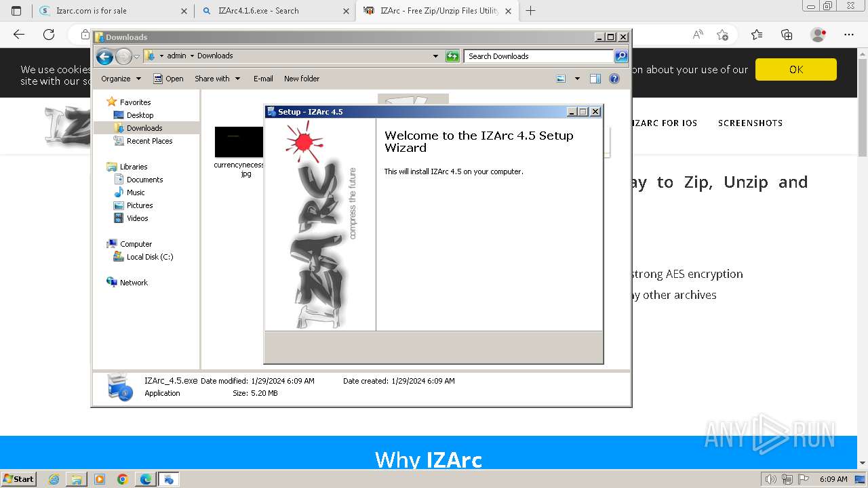Open the Windows Start menu

19,479
